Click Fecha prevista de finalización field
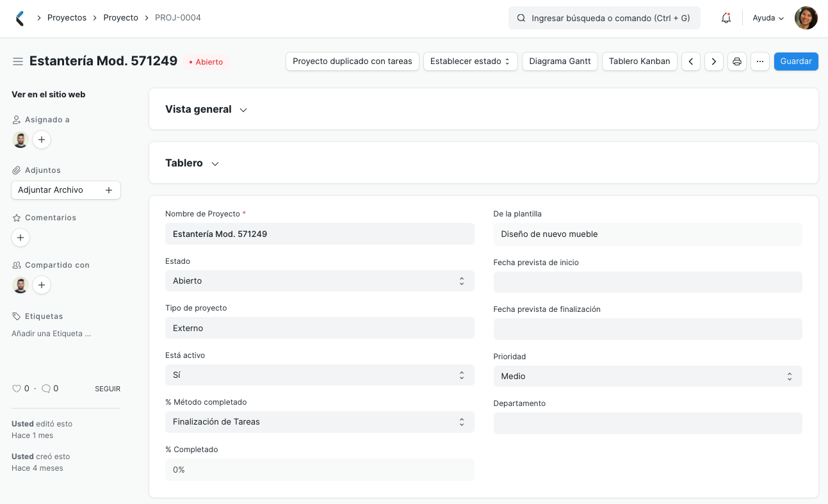Screen dimensions: 828x504 coord(647,329)
